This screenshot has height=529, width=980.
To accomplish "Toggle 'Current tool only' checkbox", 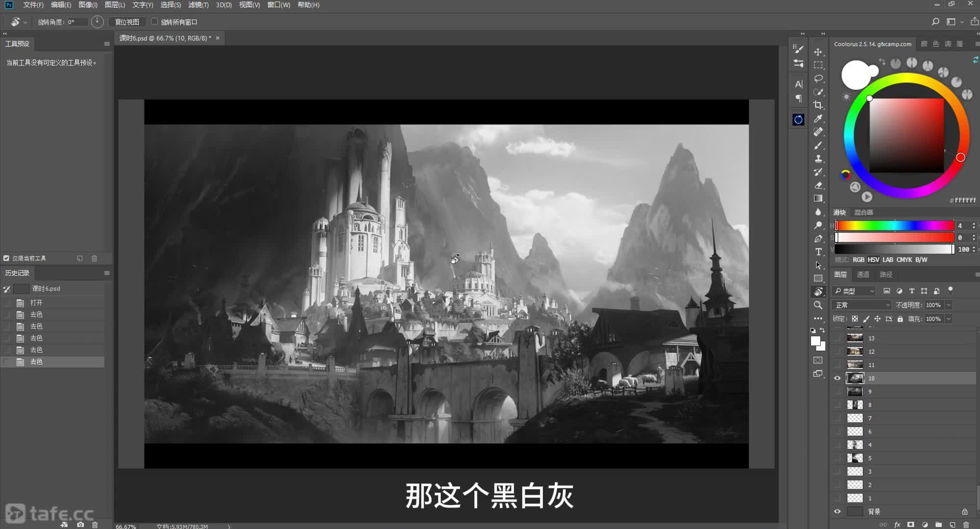I will coord(6,258).
